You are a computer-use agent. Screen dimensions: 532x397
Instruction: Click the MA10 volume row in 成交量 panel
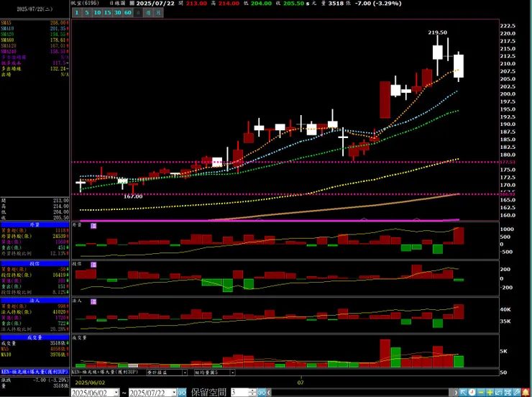point(35,355)
